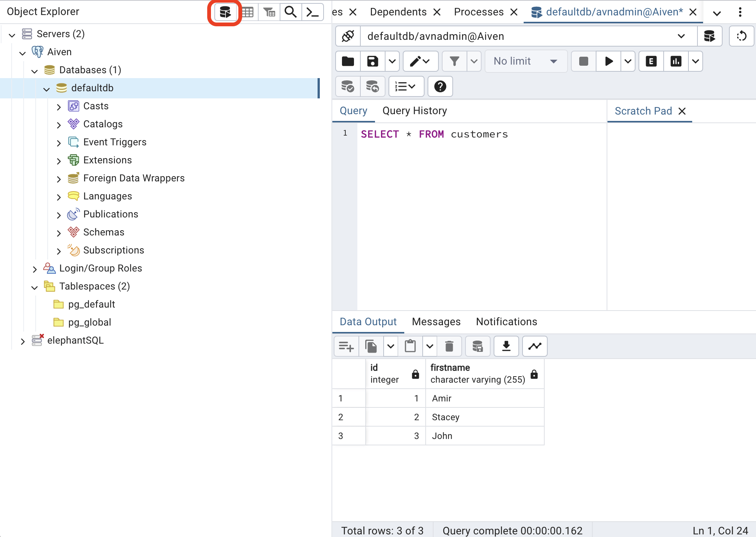
Task: Open the No limit rows dropdown
Action: pyautogui.click(x=526, y=61)
